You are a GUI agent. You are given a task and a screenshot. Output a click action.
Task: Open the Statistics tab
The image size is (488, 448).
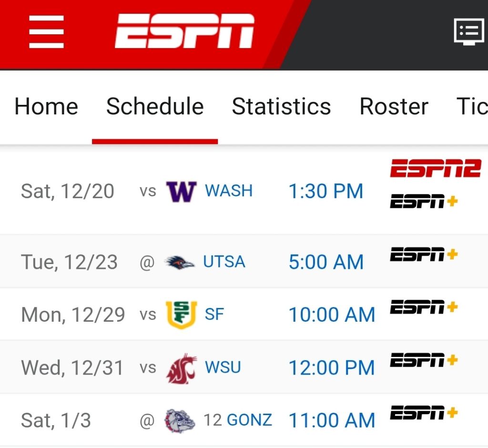tap(281, 106)
